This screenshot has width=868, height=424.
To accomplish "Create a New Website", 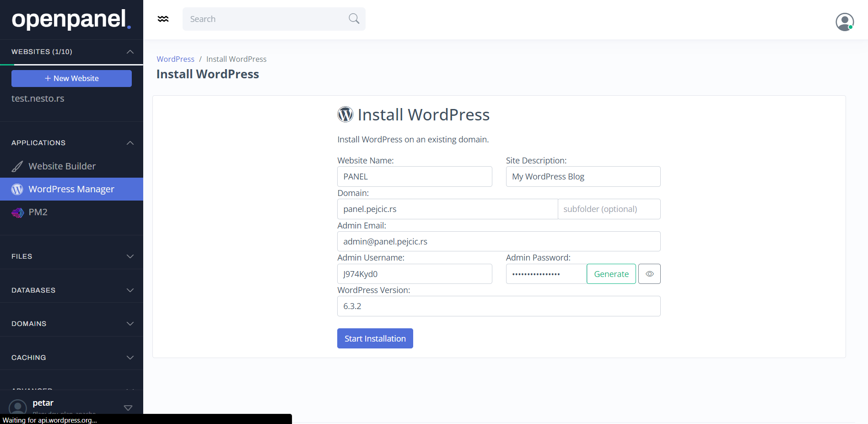I will pyautogui.click(x=71, y=78).
